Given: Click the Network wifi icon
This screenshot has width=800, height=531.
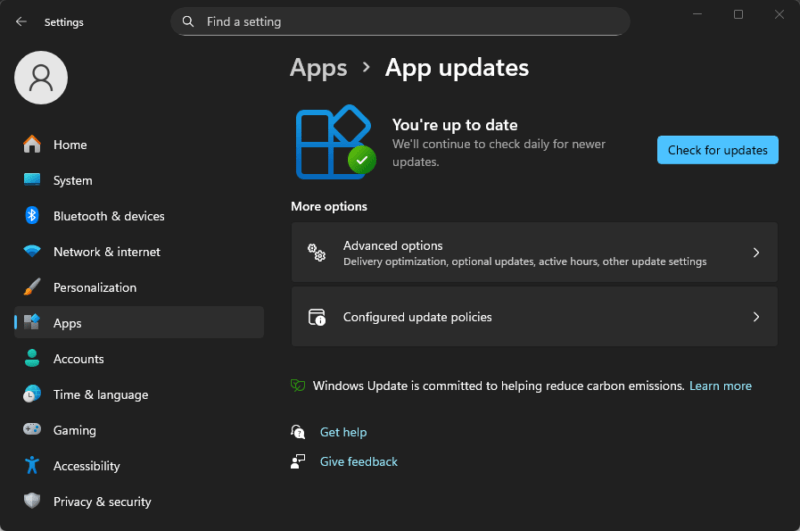Looking at the screenshot, I should click(x=32, y=251).
